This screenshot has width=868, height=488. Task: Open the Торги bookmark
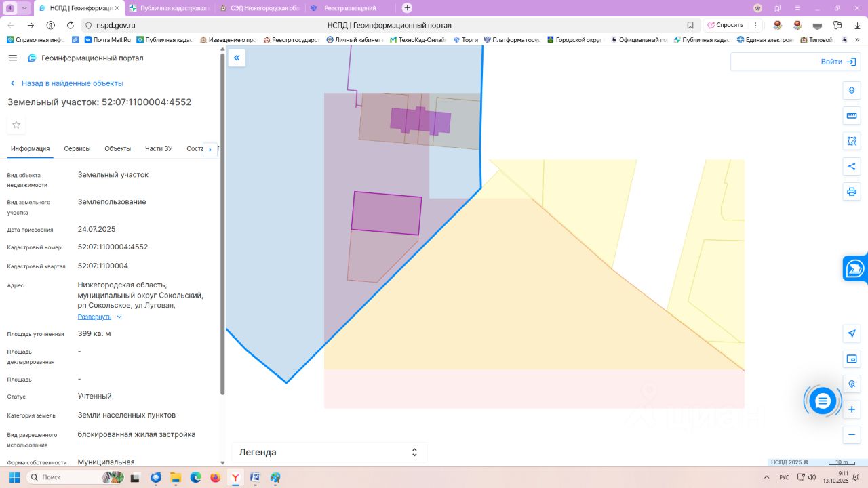click(x=466, y=40)
